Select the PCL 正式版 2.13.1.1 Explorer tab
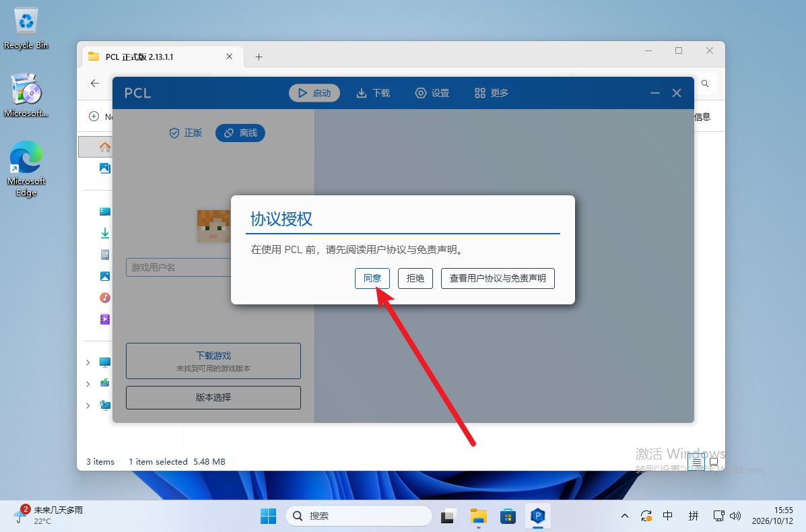806x532 pixels. pos(164,57)
